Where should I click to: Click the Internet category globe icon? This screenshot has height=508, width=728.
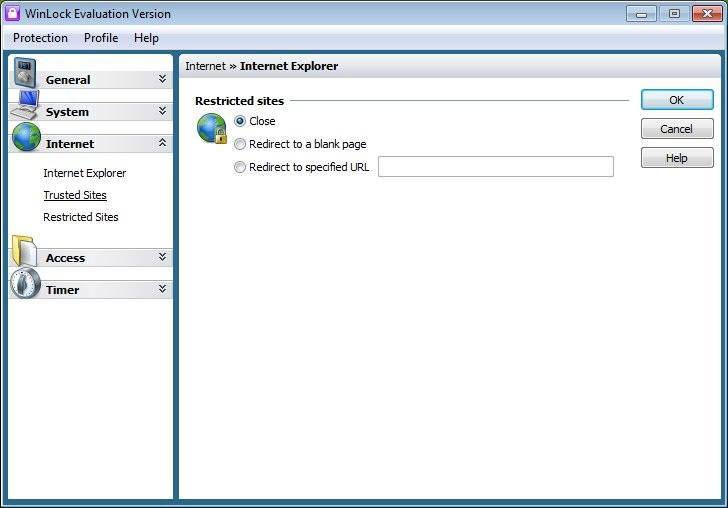pyautogui.click(x=26, y=137)
